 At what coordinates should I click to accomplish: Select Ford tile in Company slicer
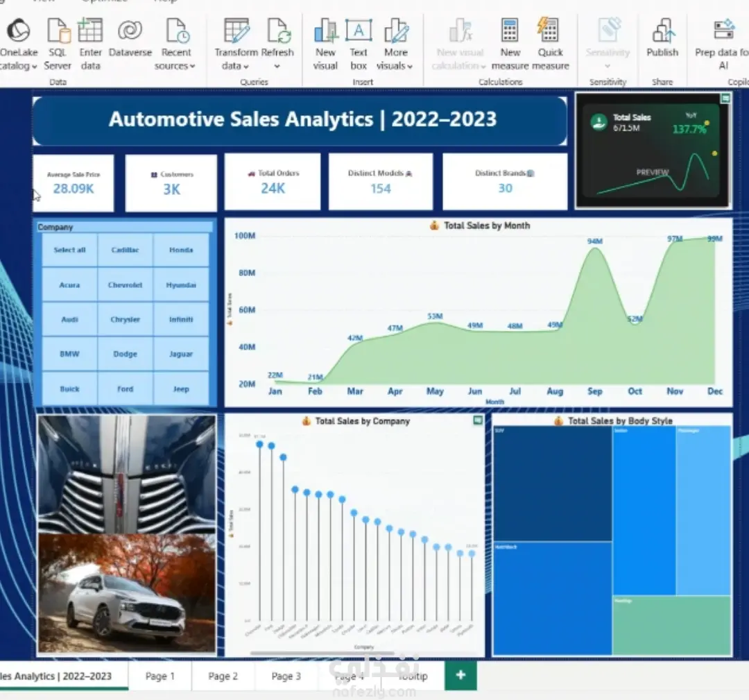tap(125, 389)
